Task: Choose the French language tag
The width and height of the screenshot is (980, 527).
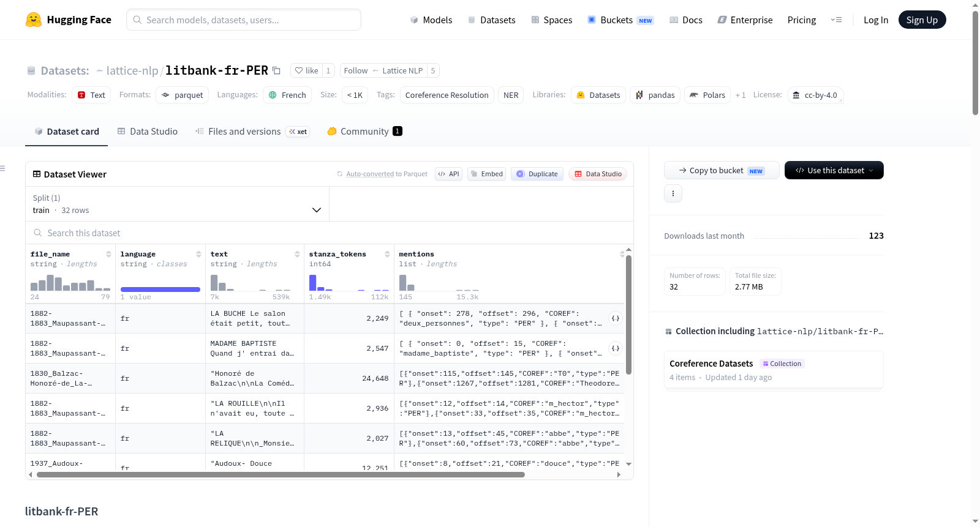Action: pos(288,95)
